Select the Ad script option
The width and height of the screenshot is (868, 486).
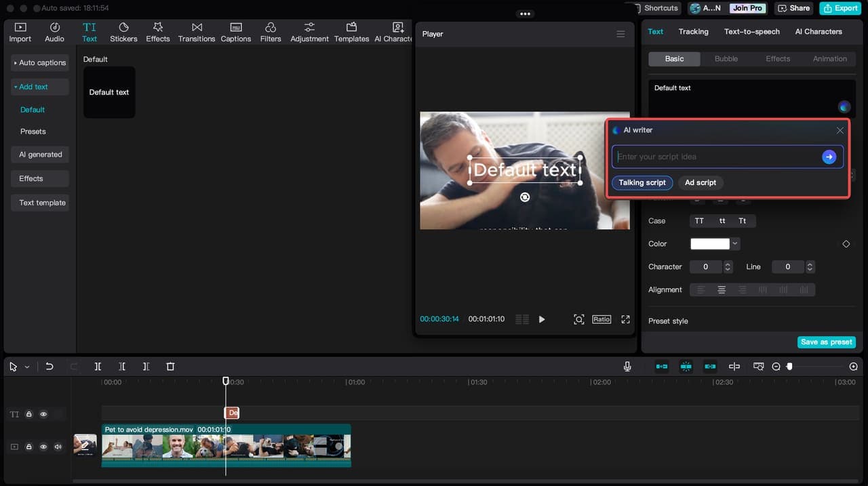pyautogui.click(x=700, y=182)
